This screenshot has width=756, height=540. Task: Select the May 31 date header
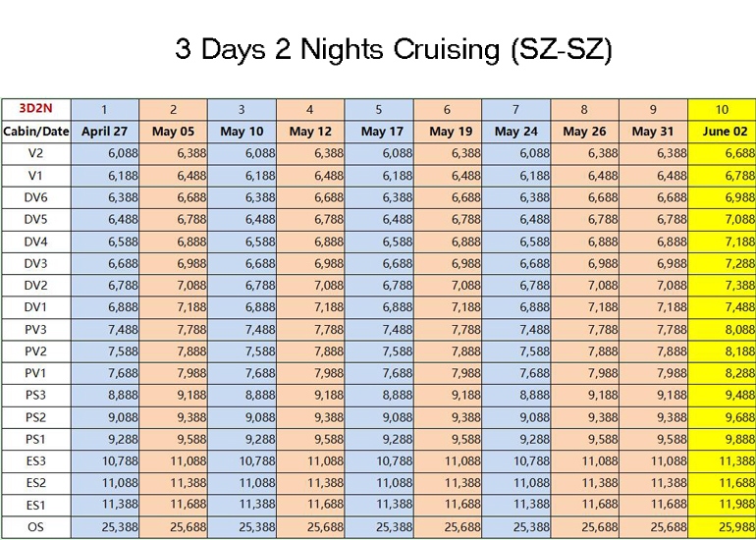653,132
